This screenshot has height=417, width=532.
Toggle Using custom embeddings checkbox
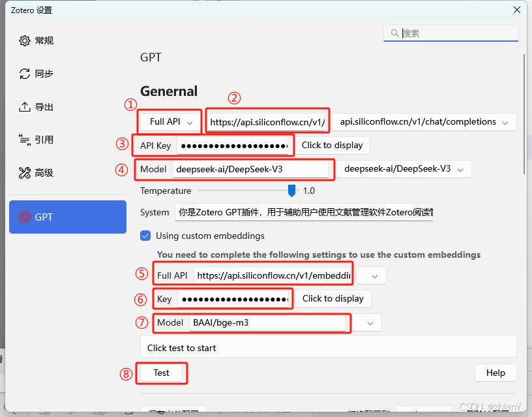145,236
